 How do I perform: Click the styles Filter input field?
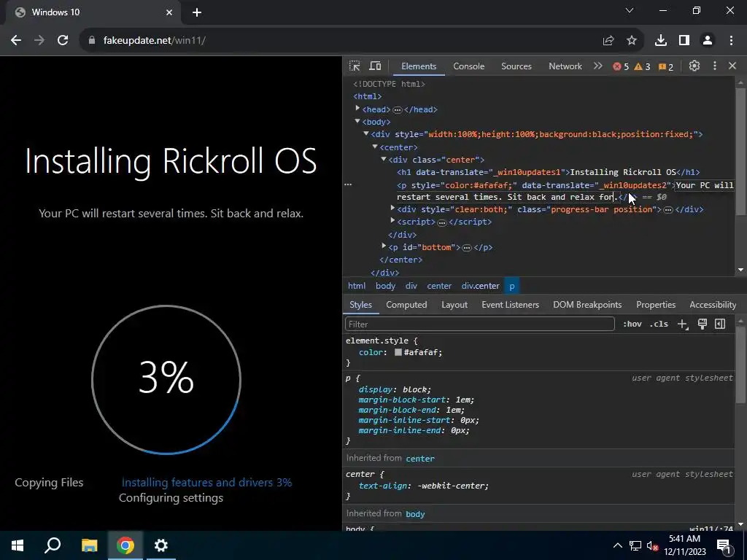pos(480,324)
